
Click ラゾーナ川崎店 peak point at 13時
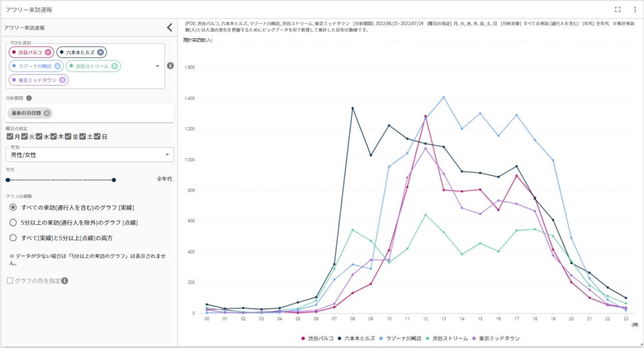tap(444, 97)
